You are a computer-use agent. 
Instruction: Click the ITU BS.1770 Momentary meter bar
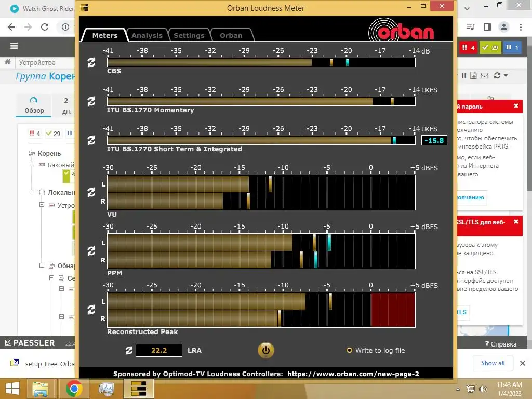click(x=261, y=101)
